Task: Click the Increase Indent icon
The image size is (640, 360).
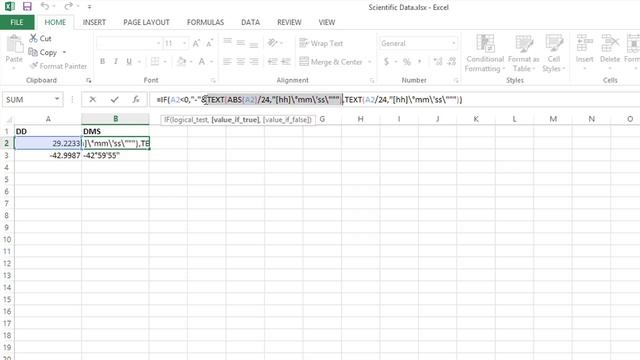Action: pos(286,62)
